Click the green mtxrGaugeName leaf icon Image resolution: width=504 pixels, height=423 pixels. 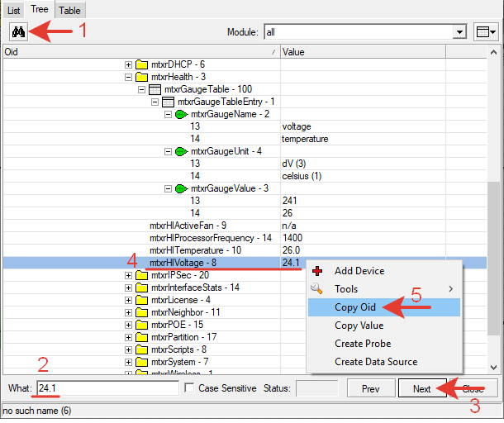(x=181, y=114)
